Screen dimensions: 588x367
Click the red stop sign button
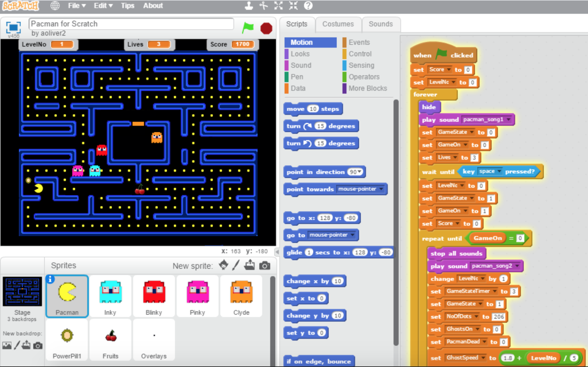point(266,28)
